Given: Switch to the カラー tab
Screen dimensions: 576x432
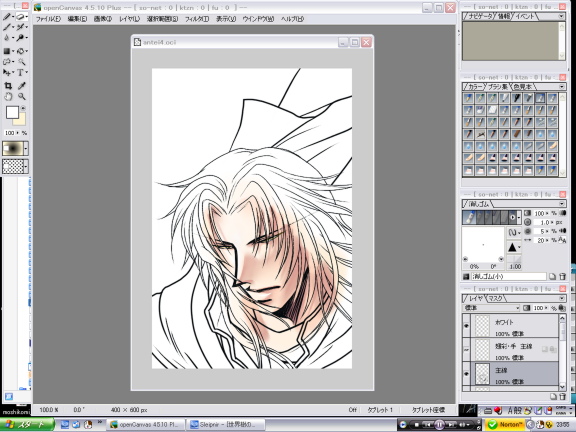Looking at the screenshot, I should coord(475,87).
